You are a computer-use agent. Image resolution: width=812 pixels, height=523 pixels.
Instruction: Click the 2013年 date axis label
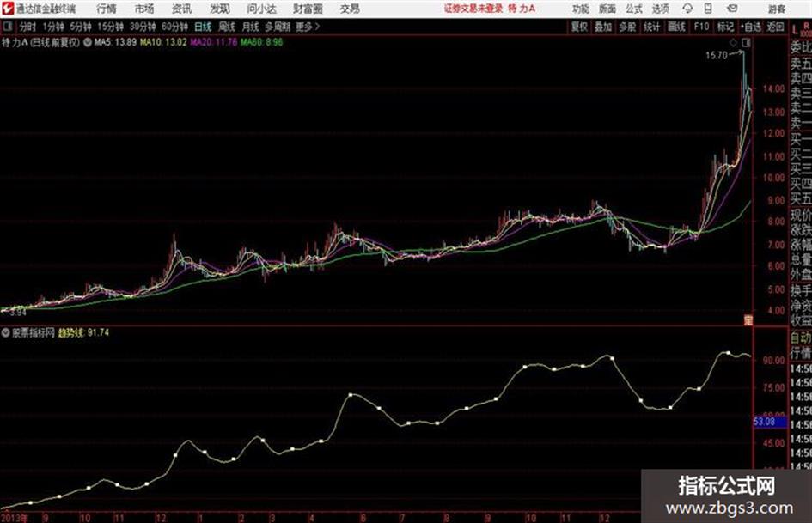(x=15, y=517)
